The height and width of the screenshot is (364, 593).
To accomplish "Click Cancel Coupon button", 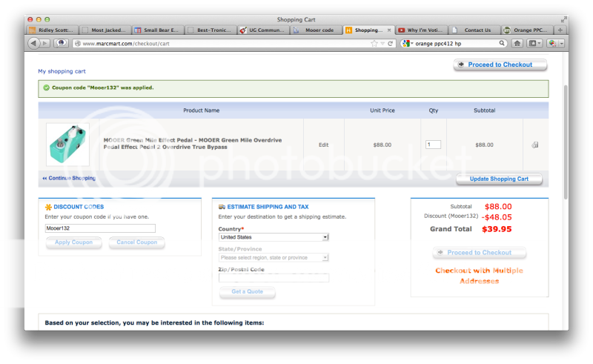I will (x=136, y=242).
